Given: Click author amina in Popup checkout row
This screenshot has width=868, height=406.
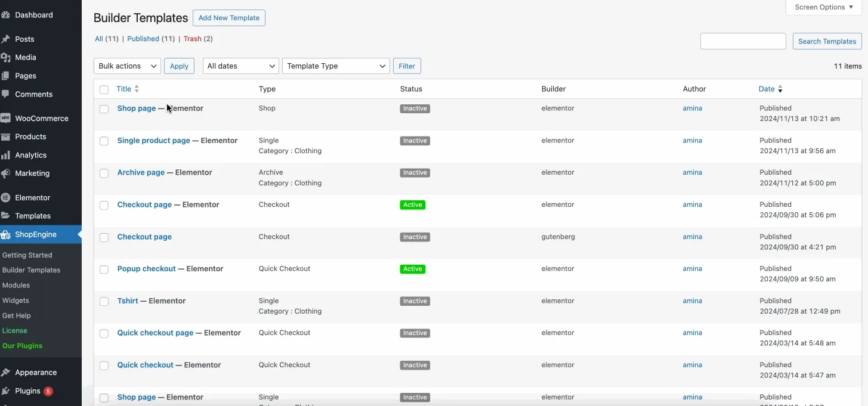Looking at the screenshot, I should tap(693, 269).
